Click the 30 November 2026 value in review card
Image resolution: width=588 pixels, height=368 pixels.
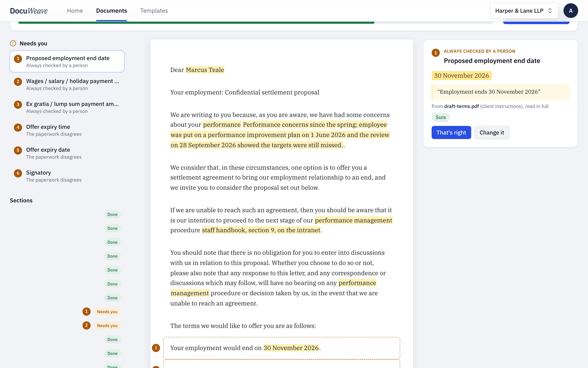tap(461, 76)
